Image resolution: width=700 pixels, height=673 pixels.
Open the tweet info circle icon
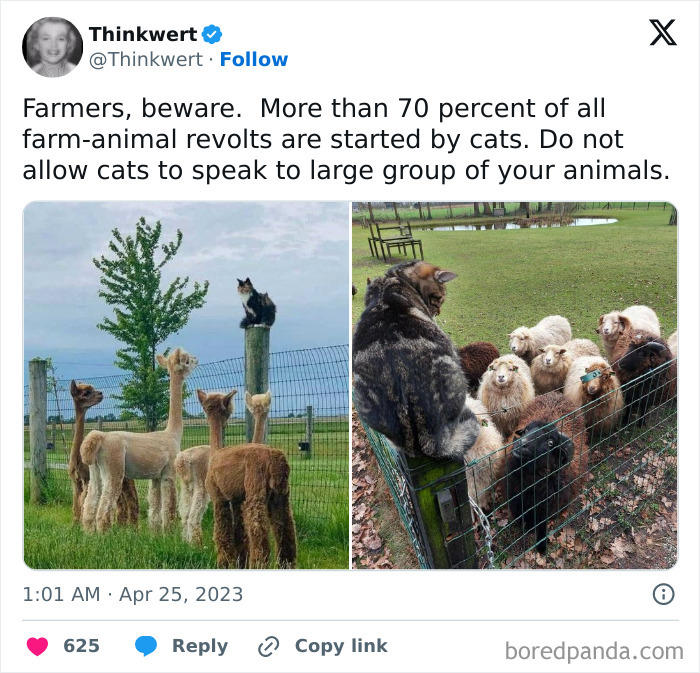[664, 594]
